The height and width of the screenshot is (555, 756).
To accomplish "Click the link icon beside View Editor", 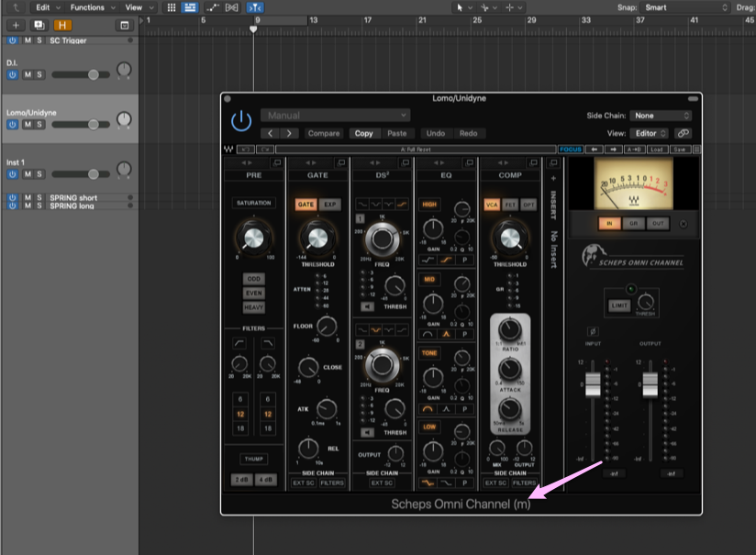I will point(683,134).
